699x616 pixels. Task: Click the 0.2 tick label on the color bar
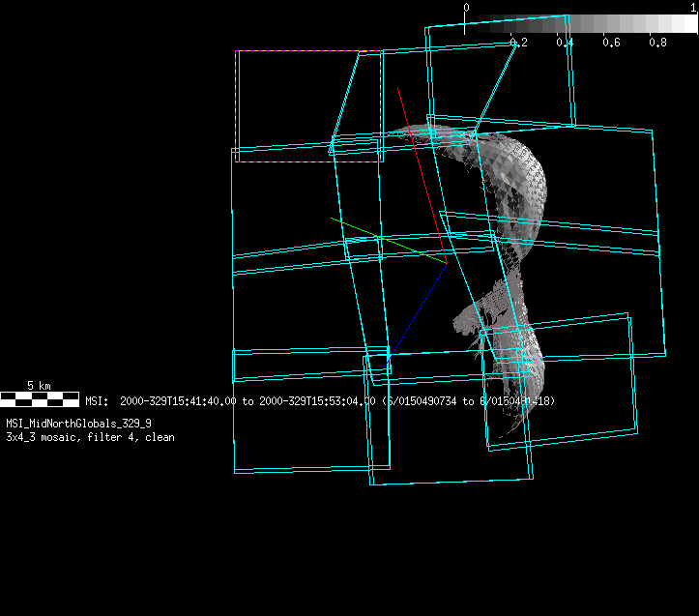click(x=518, y=43)
